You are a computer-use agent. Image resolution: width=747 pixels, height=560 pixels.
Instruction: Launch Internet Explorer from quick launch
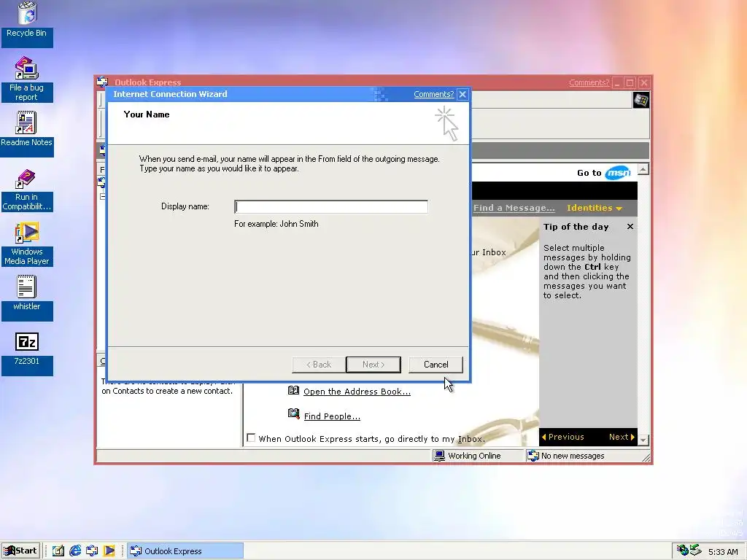point(75,551)
